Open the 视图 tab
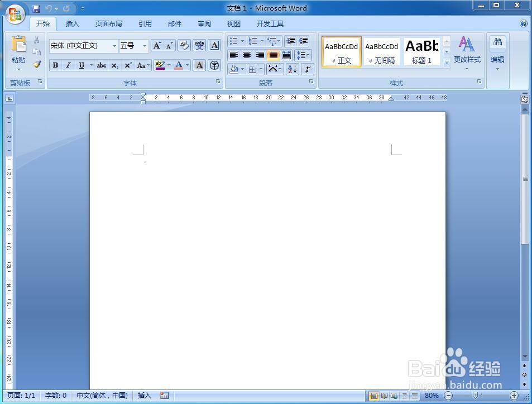This screenshot has height=404, width=532. [234, 24]
